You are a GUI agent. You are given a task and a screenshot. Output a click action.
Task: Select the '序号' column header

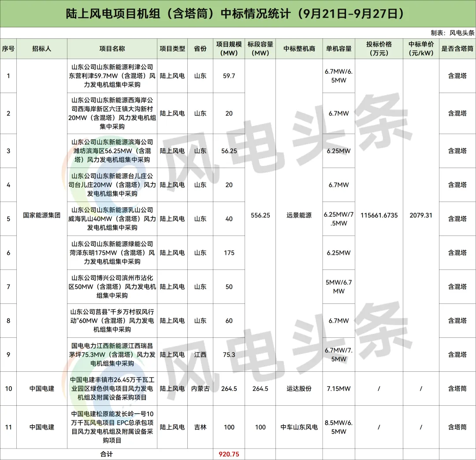point(8,49)
